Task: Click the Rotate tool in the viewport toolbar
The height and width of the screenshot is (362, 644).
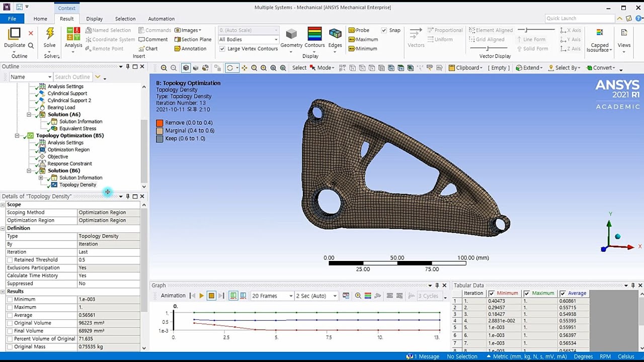Action: pos(230,68)
